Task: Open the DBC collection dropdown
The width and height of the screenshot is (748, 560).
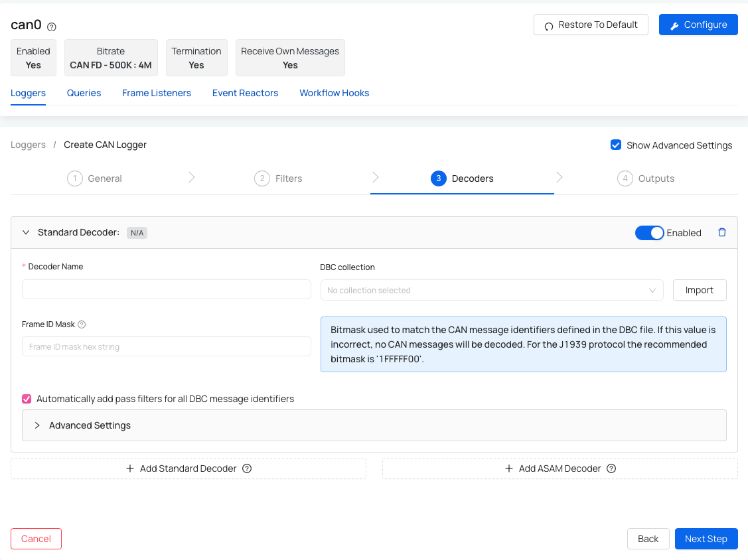Action: tap(492, 290)
